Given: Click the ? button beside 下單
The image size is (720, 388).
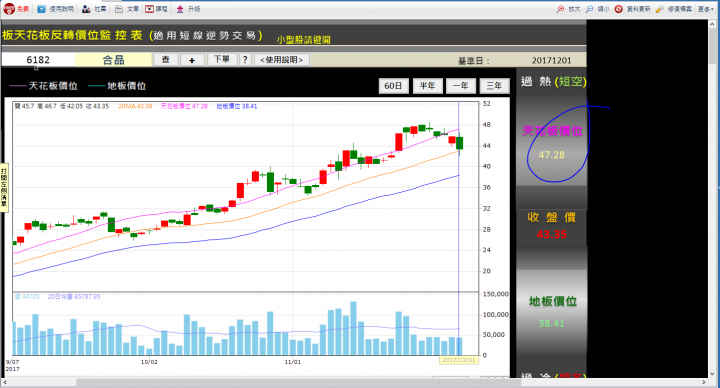Looking at the screenshot, I should point(245,60).
